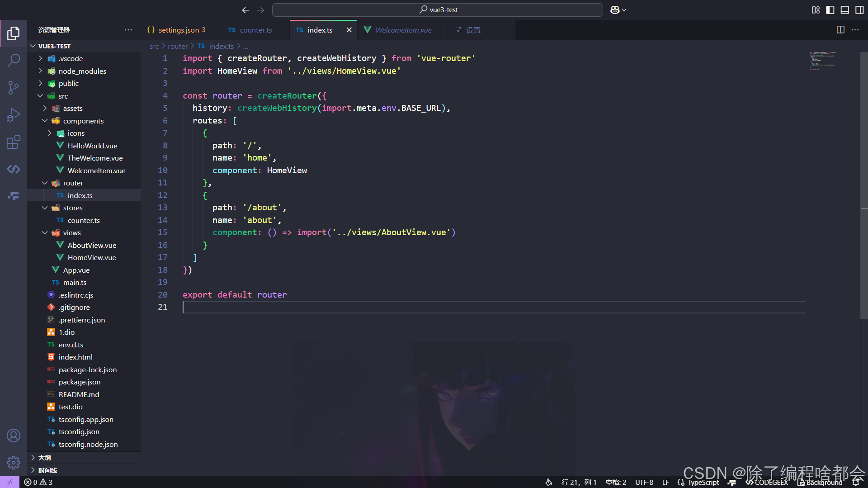Click the editor vertical scrollbar
This screenshot has height=488, width=868.
tap(864, 185)
